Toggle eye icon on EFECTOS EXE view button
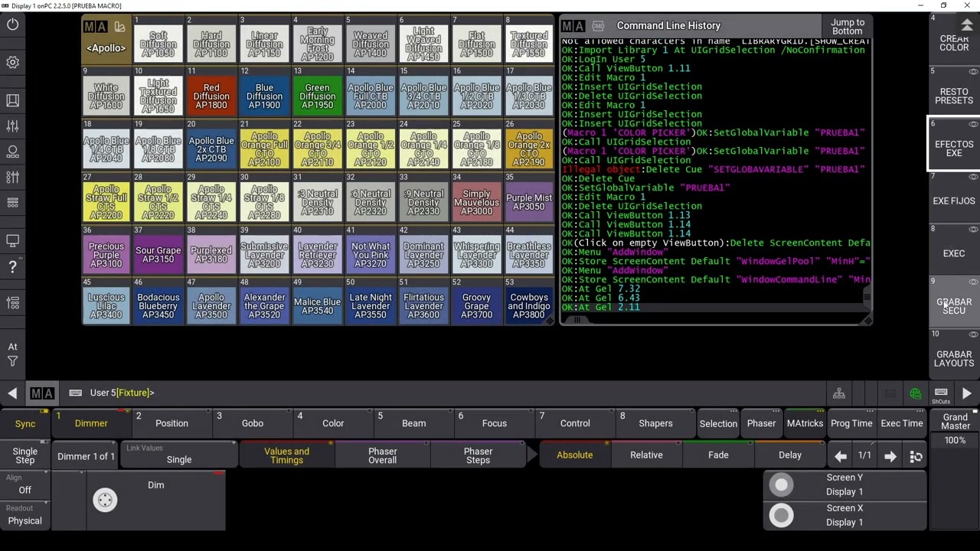Viewport: 980px width, 551px height. [973, 124]
